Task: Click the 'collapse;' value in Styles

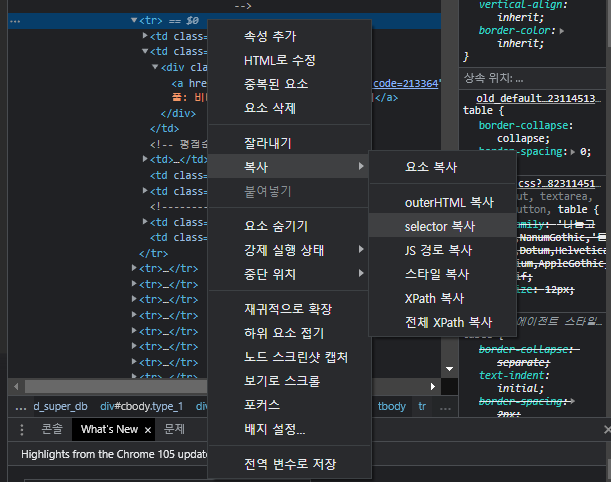Action: click(x=523, y=139)
